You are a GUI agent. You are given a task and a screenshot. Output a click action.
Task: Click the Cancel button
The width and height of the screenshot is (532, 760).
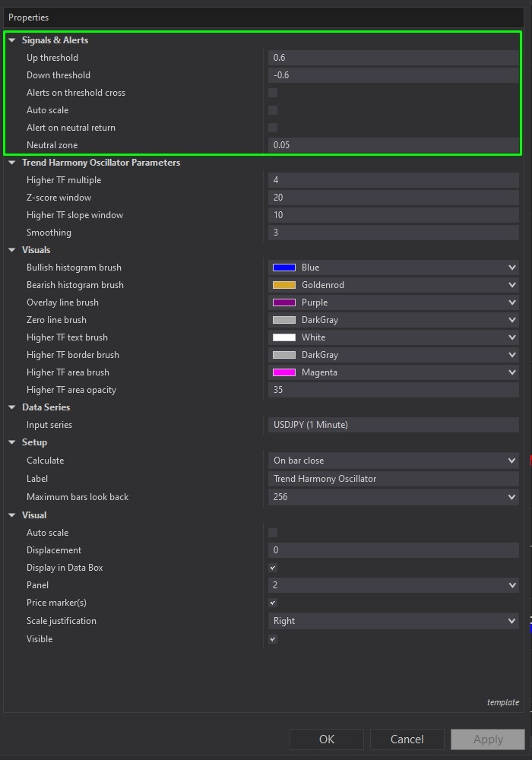tap(407, 739)
